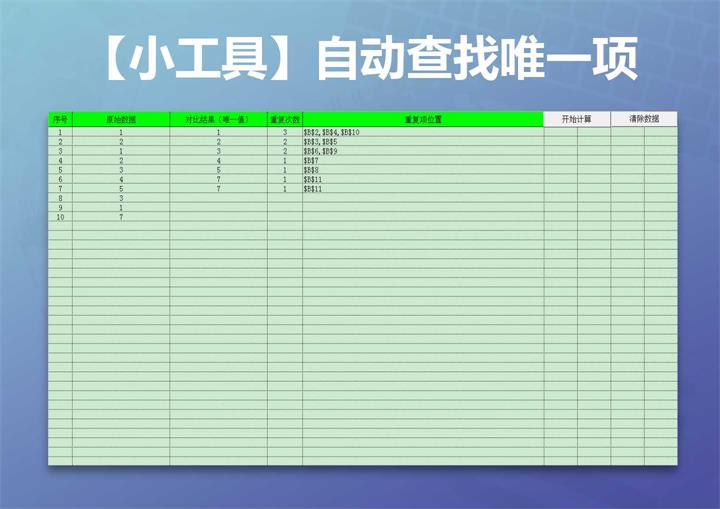
Task: Click the 清除数据 button
Action: click(644, 119)
